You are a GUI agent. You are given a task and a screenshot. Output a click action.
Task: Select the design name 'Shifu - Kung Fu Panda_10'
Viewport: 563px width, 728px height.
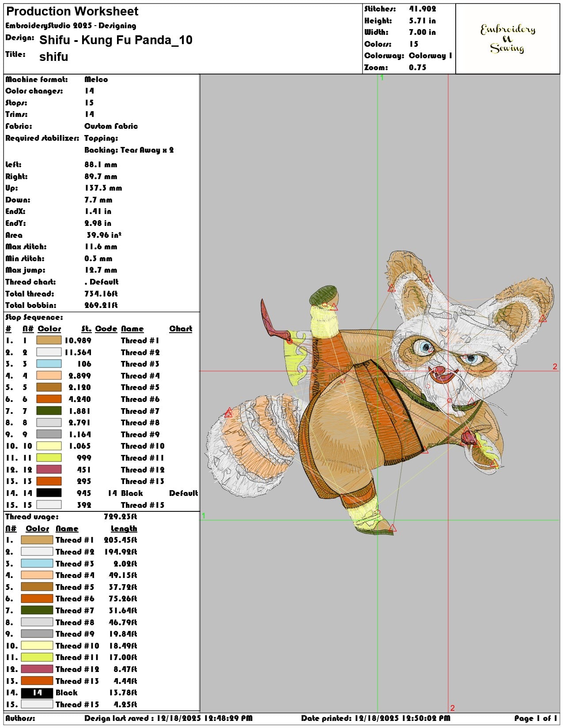coord(116,40)
